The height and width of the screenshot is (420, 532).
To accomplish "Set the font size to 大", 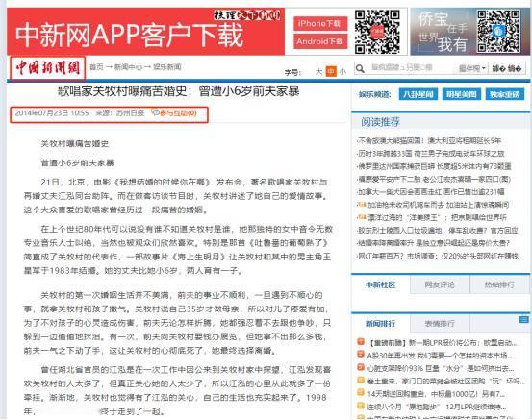I will click(318, 72).
